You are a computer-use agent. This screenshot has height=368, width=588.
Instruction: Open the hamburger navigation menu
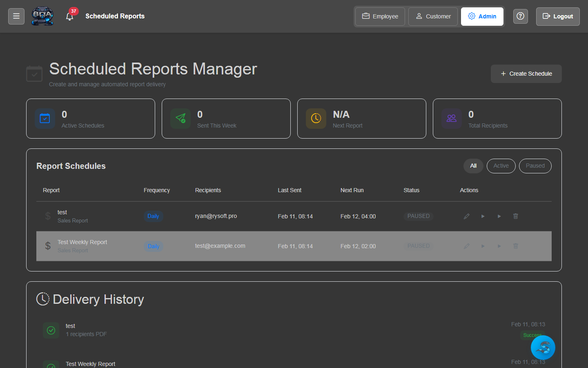tap(16, 16)
